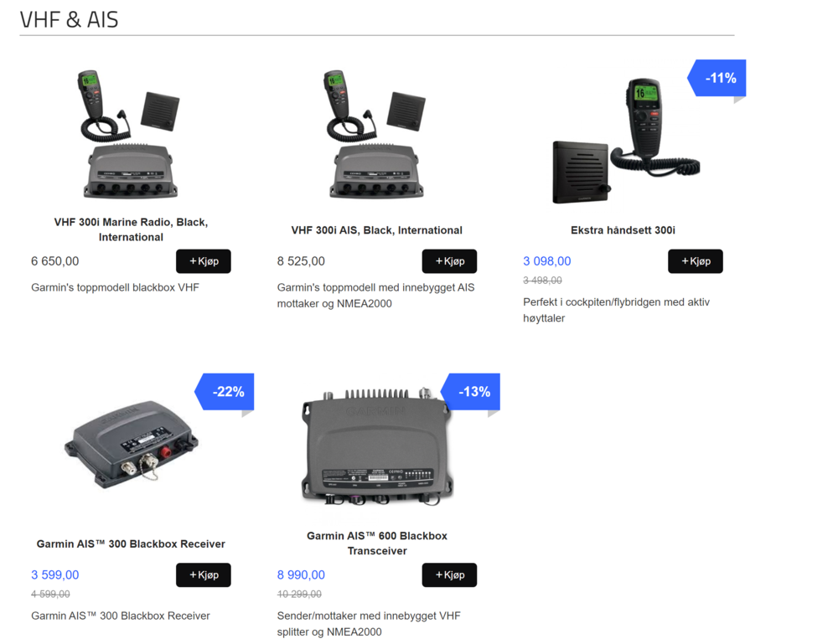The width and height of the screenshot is (838, 644).
Task: Buy Garmin AIS 600 Blackbox Transceiver
Action: pos(449,574)
